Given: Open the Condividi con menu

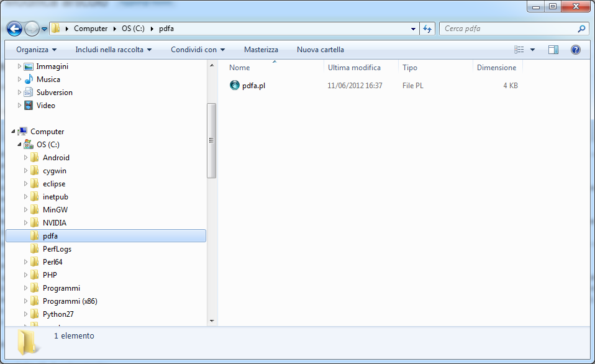Looking at the screenshot, I should coord(198,50).
